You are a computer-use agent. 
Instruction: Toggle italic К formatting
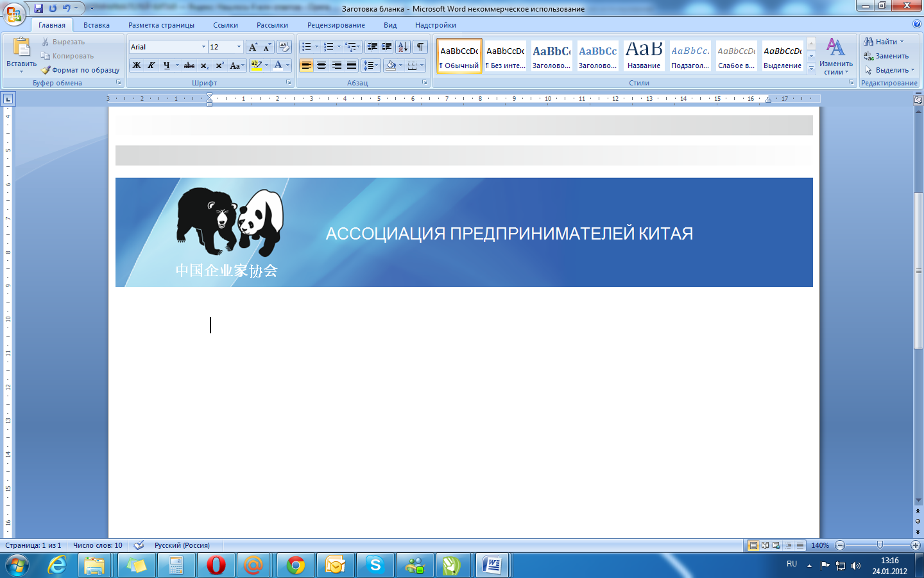pyautogui.click(x=151, y=66)
